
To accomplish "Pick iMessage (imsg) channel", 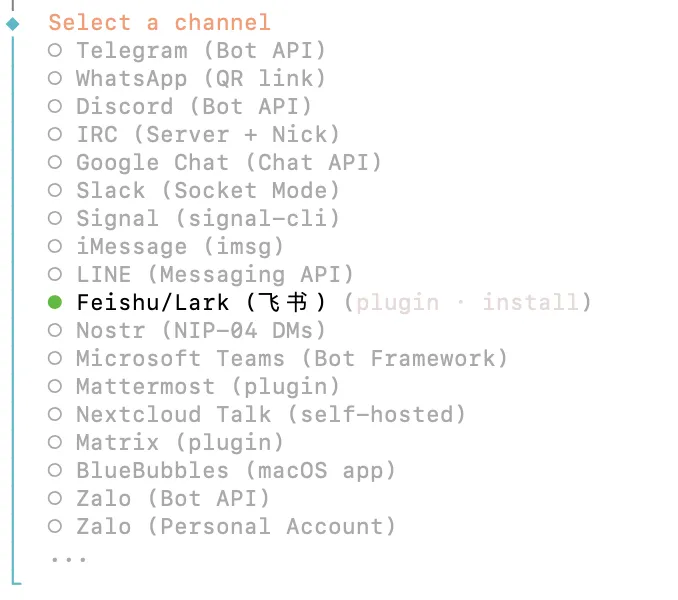I will (55, 246).
